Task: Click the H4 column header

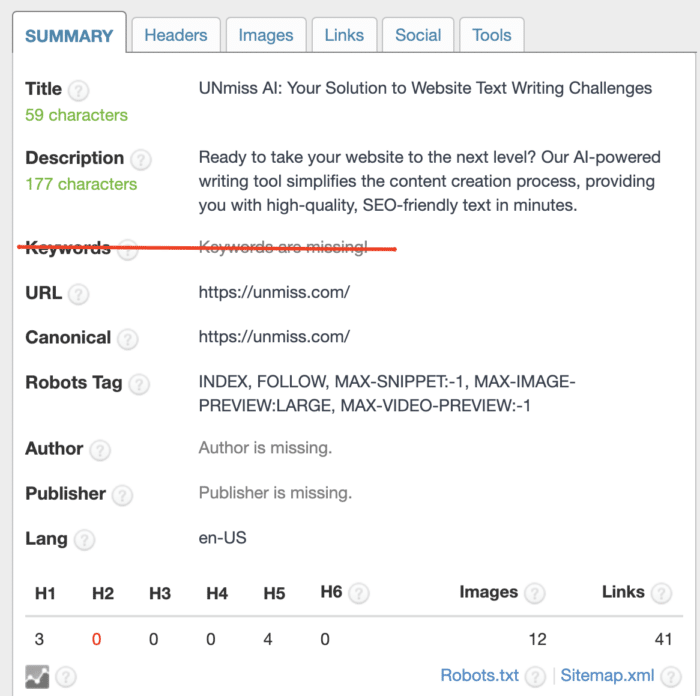Action: click(x=217, y=593)
